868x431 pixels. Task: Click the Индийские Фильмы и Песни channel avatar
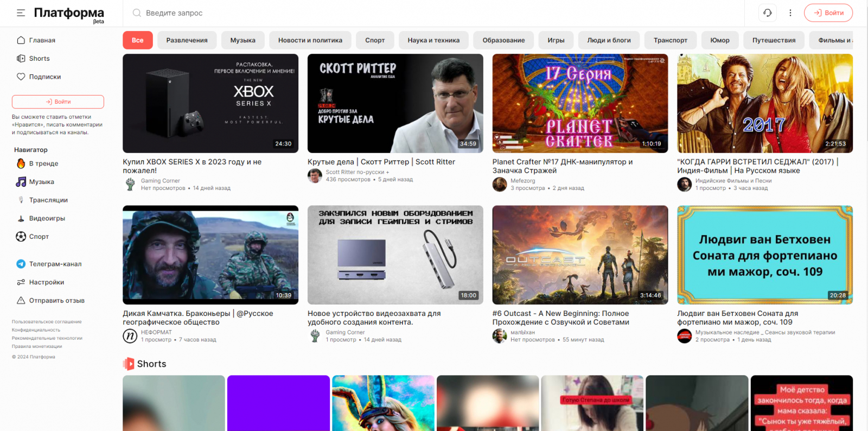point(685,185)
